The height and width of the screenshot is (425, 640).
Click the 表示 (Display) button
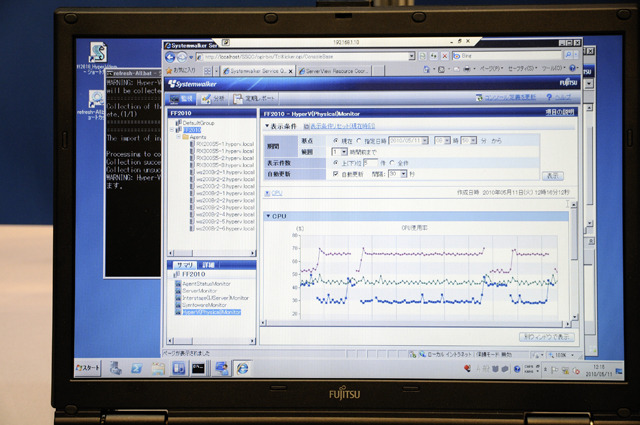click(x=553, y=176)
